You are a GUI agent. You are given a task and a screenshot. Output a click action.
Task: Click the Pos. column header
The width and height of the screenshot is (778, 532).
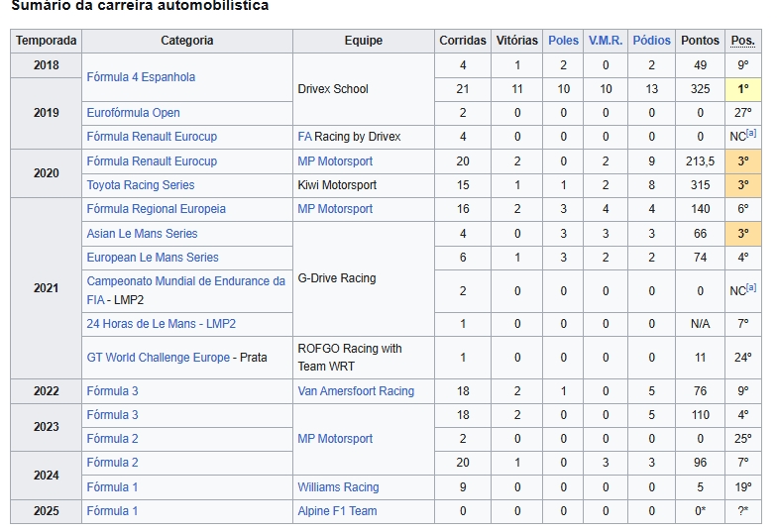pyautogui.click(x=742, y=41)
